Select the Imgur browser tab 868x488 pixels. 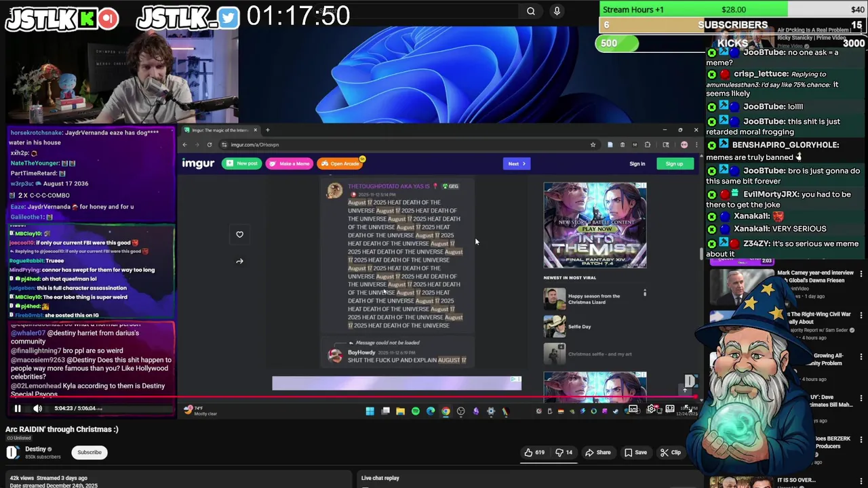[220, 130]
